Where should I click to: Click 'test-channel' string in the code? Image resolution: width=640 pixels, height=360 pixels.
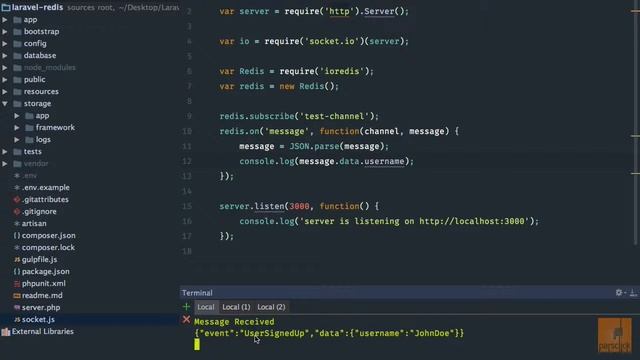point(334,116)
